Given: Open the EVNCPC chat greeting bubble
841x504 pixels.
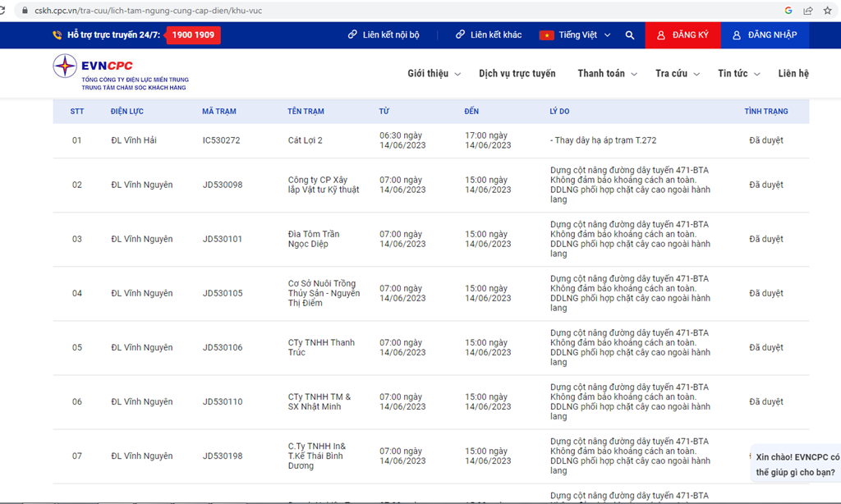Looking at the screenshot, I should [797, 465].
